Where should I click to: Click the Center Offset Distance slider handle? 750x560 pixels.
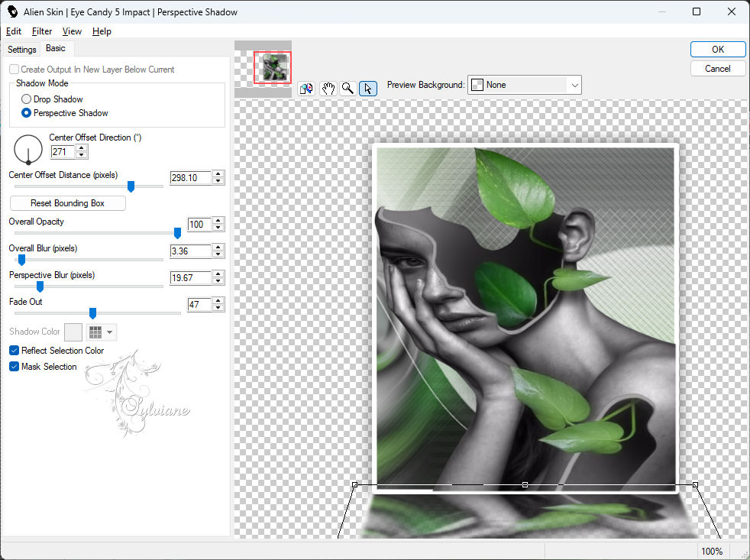[x=131, y=186]
